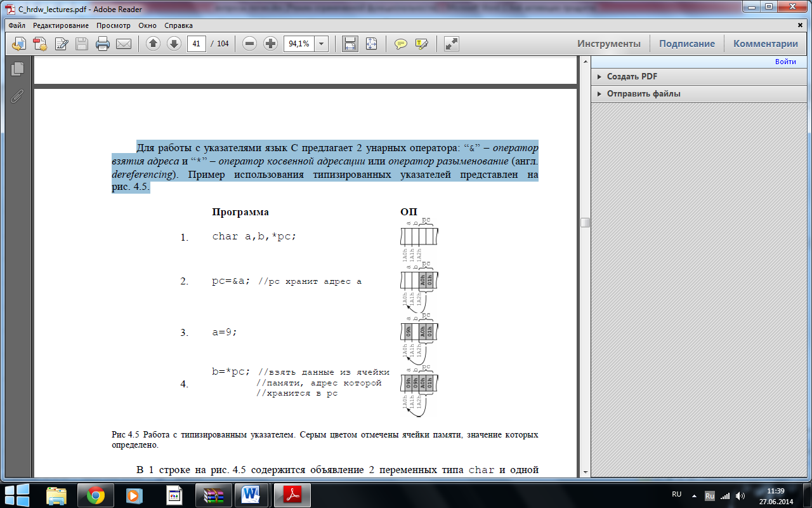This screenshot has width=812, height=508.
Task: Click the Войти sign-in link
Action: pyautogui.click(x=785, y=62)
